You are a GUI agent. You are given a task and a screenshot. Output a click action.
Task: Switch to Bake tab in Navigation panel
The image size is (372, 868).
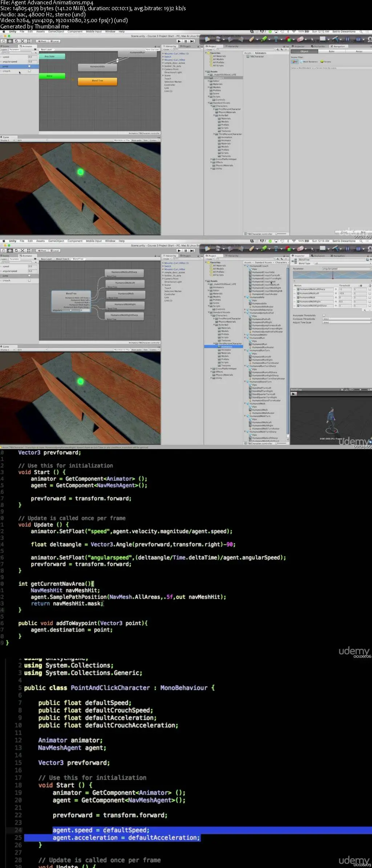331,51
